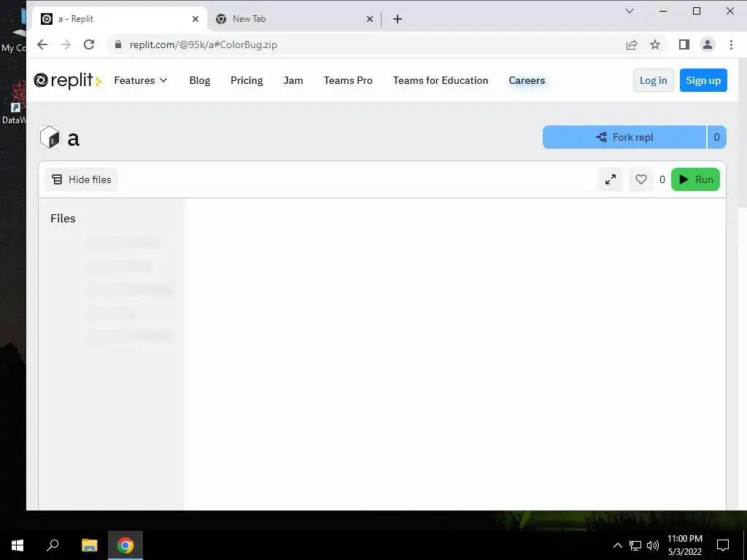The height and width of the screenshot is (560, 747).
Task: View site information lock icon
Action: [118, 44]
